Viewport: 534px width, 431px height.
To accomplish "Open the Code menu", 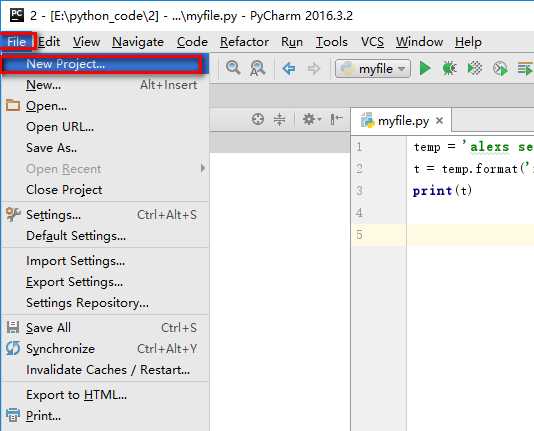I will click(x=192, y=42).
